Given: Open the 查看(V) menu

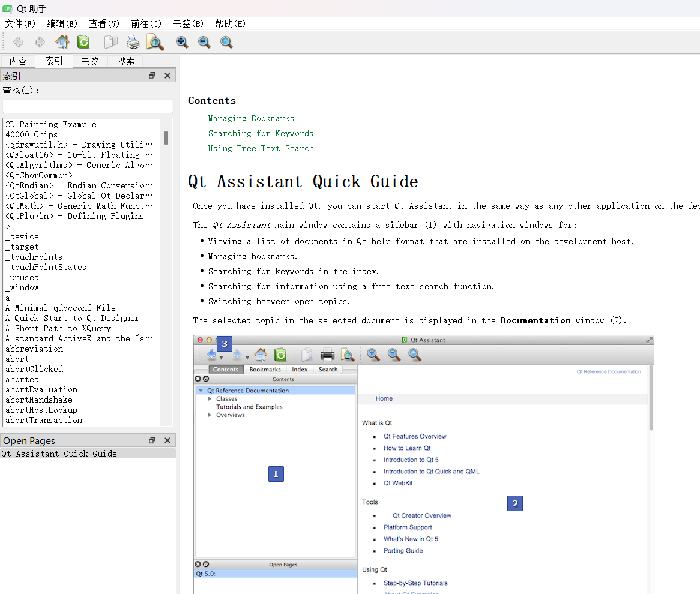Looking at the screenshot, I should click(104, 23).
